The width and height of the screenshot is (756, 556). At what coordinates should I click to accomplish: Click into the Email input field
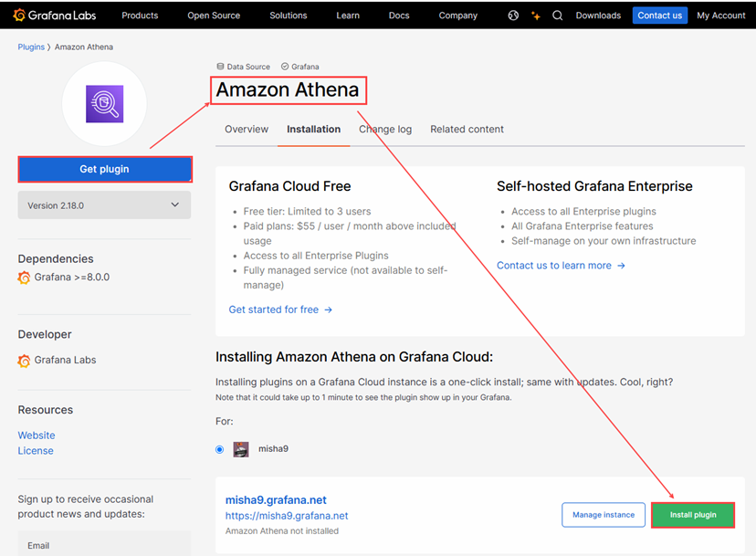(x=104, y=545)
